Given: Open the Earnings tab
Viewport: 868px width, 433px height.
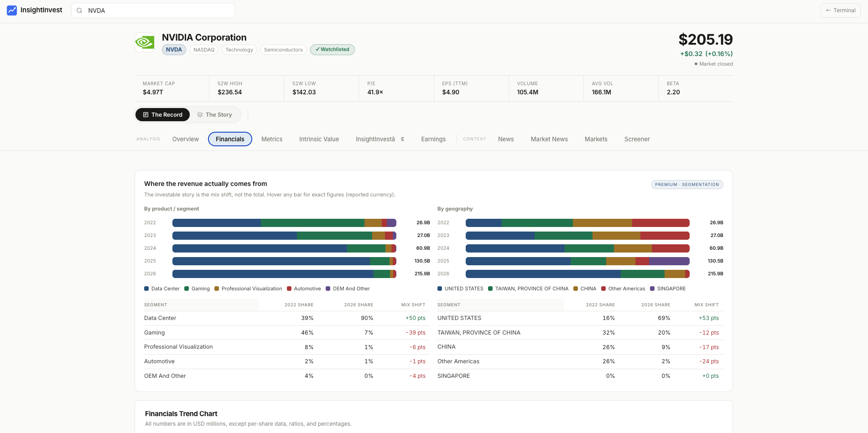Looking at the screenshot, I should (x=433, y=139).
